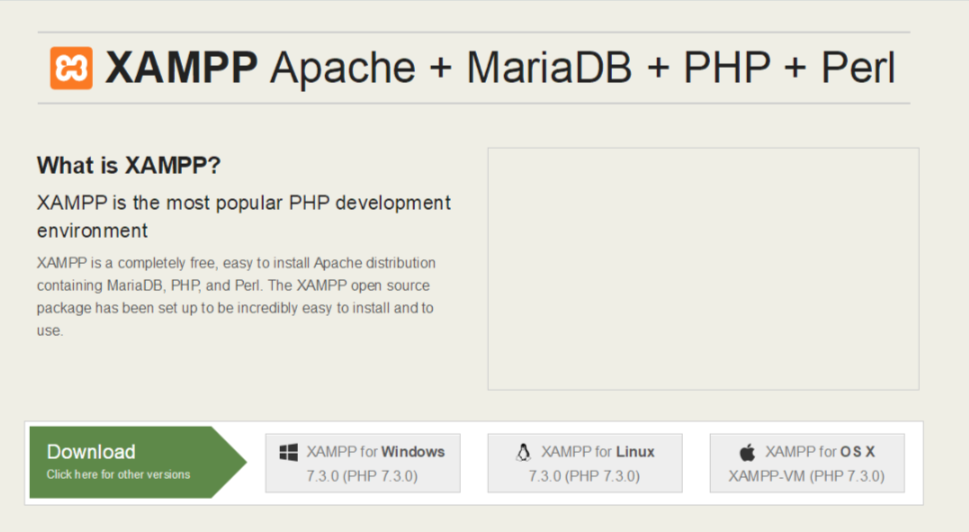
Task: Open the green Download other versions button
Action: [138, 462]
